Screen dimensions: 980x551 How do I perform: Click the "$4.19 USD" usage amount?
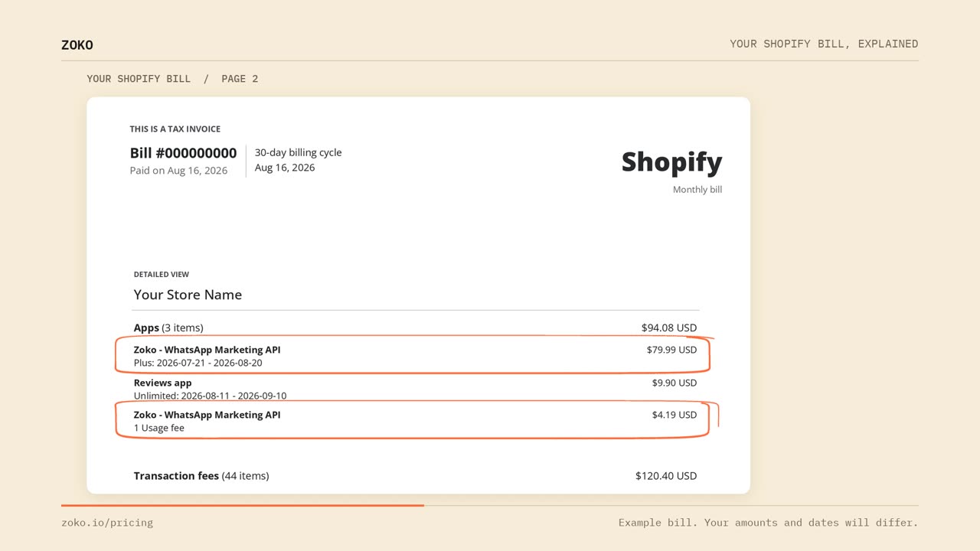click(675, 415)
